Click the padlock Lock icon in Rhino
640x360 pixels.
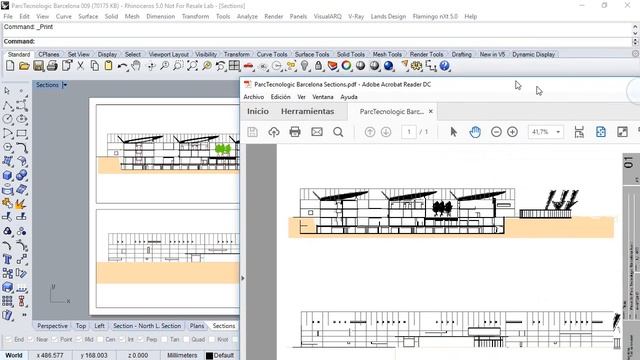click(x=318, y=66)
